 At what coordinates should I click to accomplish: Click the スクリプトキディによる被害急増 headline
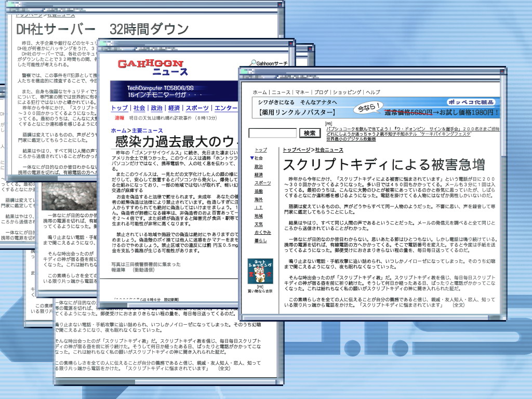384,165
